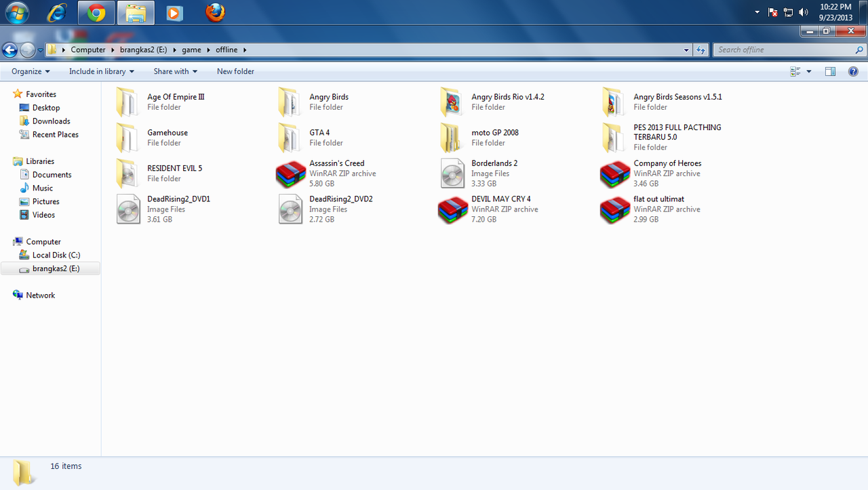
Task: Open the Documents library
Action: [x=52, y=175]
